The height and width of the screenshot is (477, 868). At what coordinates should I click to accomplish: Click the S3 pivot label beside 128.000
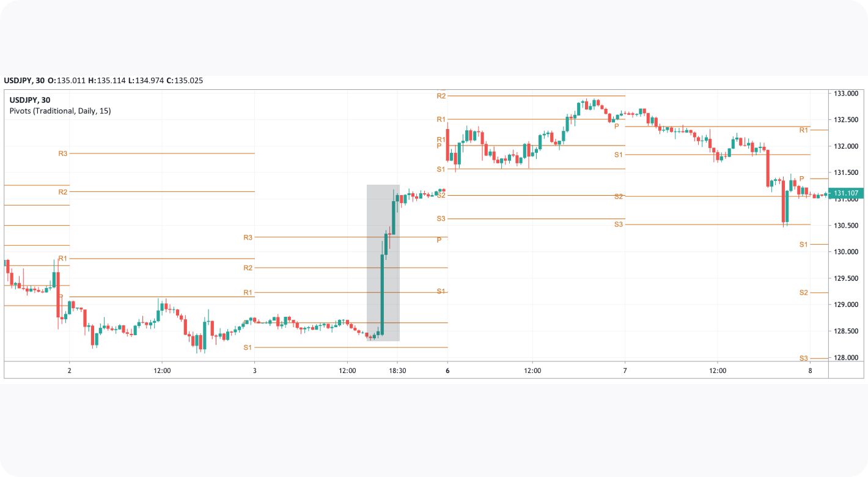[x=803, y=358]
